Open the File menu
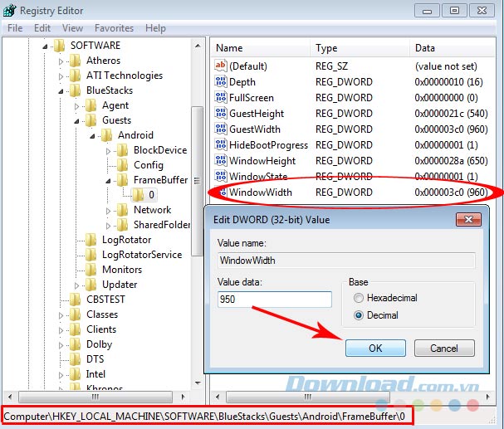This screenshot has width=504, height=429. pos(15,28)
